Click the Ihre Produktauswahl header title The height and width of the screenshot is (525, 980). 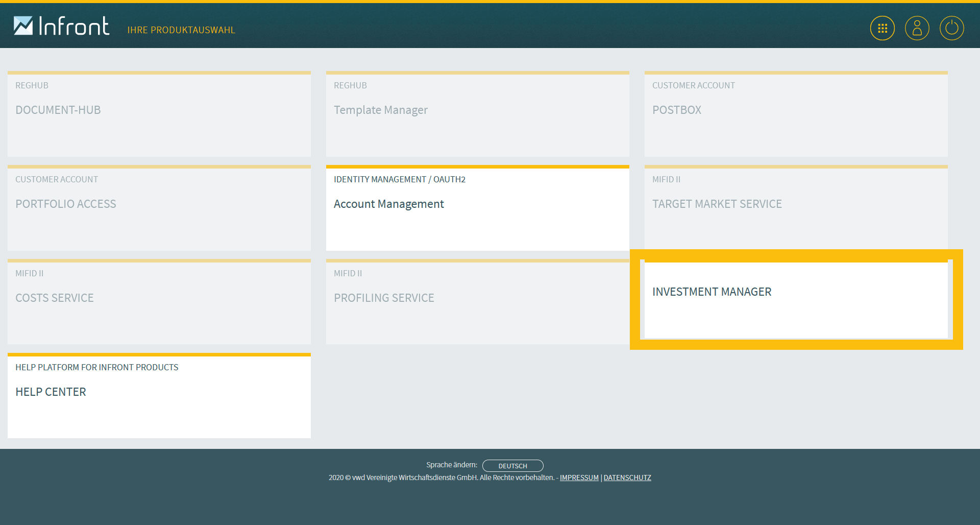coord(181,30)
